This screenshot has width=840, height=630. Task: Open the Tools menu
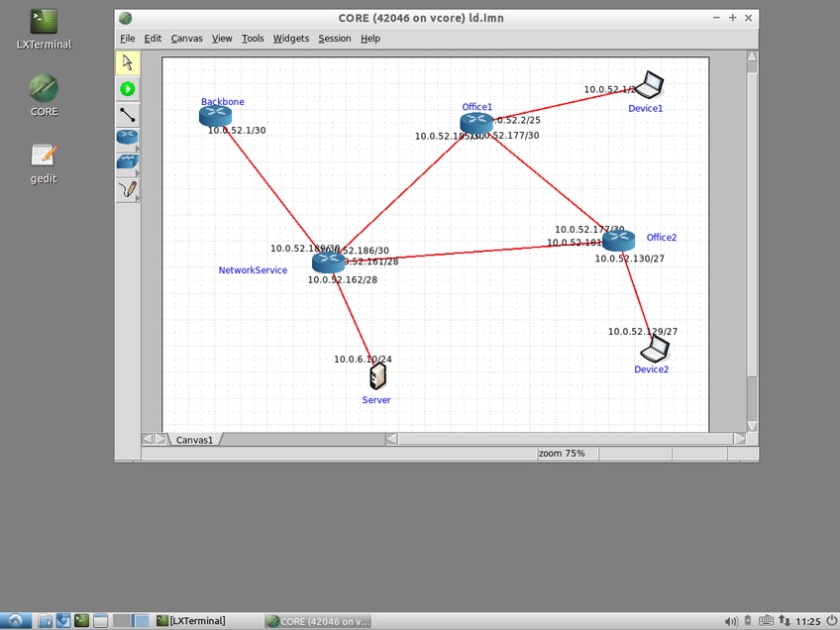[x=253, y=39]
